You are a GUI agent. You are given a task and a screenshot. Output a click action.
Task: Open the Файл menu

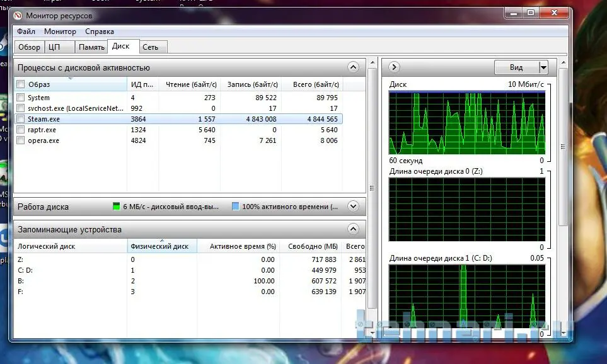[x=26, y=31]
